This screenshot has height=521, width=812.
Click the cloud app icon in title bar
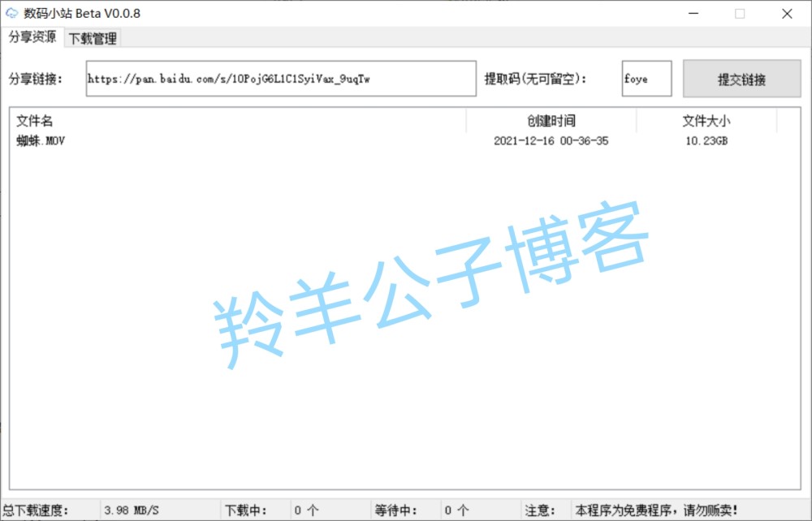[11, 14]
